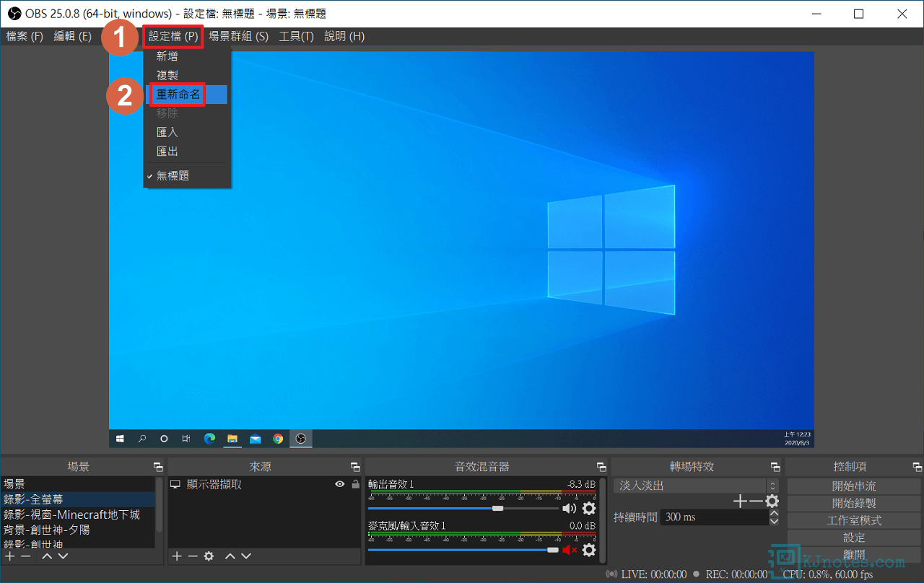924x583 pixels.
Task: Open the gear settings for 麥克風/輸入音效 1
Action: pos(589,550)
